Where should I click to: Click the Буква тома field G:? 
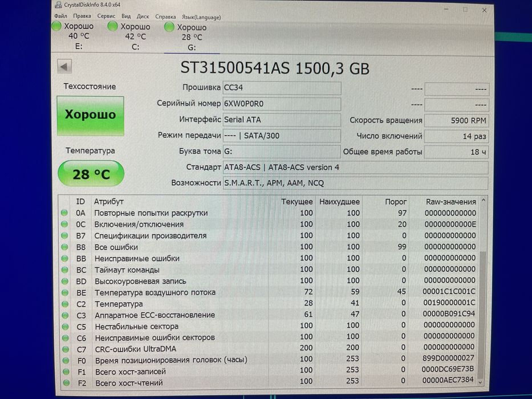click(x=282, y=151)
